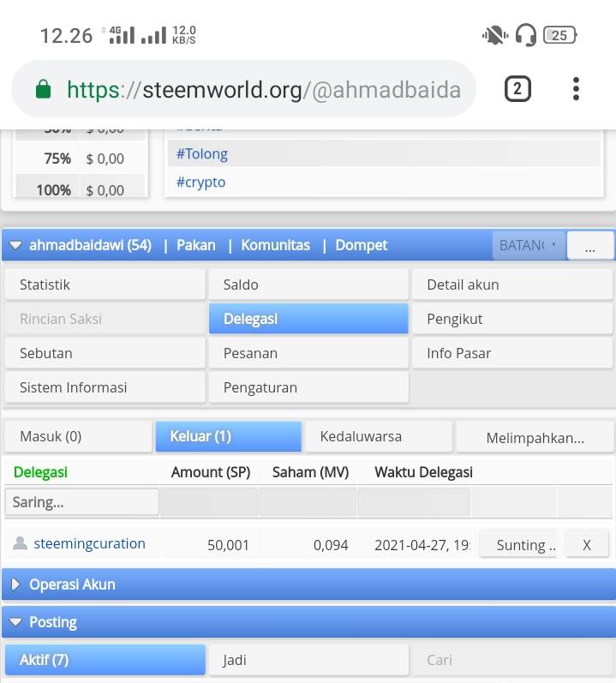
Task: Click the disabled Rincian Saksi tab
Action: [105, 319]
